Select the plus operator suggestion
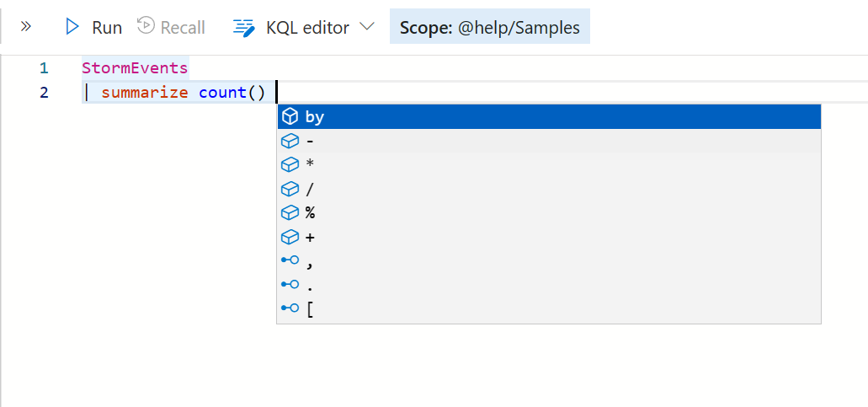The image size is (868, 407). (x=549, y=238)
